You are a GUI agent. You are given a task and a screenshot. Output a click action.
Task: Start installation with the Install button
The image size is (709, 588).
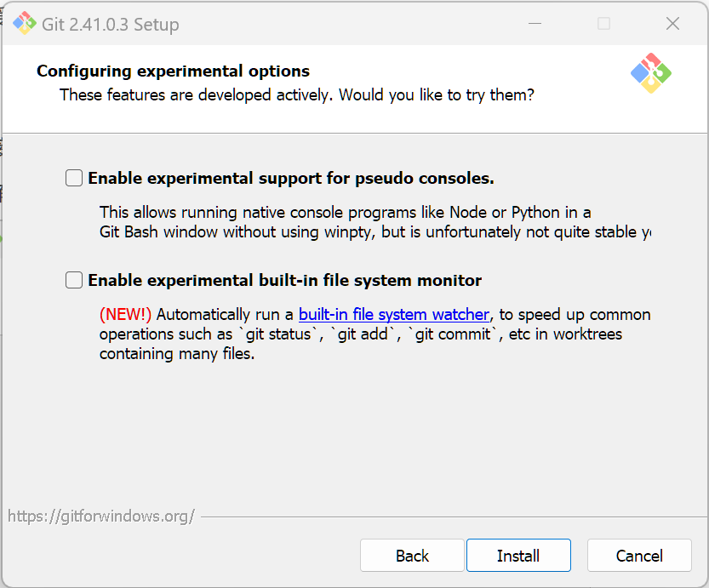point(517,556)
